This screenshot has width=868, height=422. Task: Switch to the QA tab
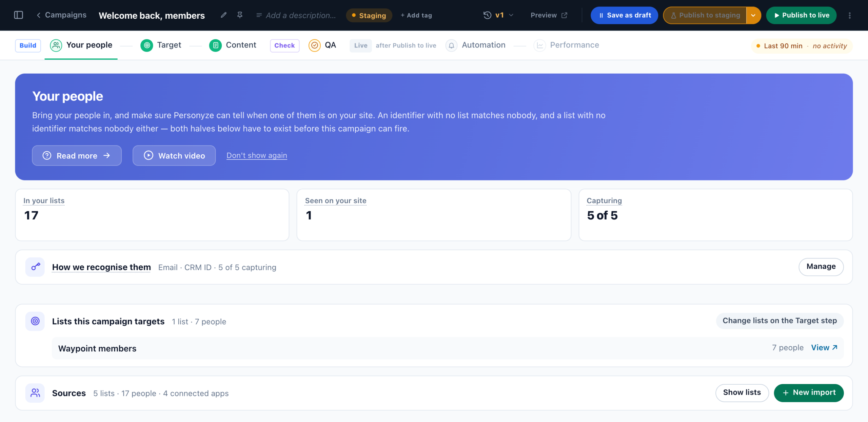click(322, 45)
